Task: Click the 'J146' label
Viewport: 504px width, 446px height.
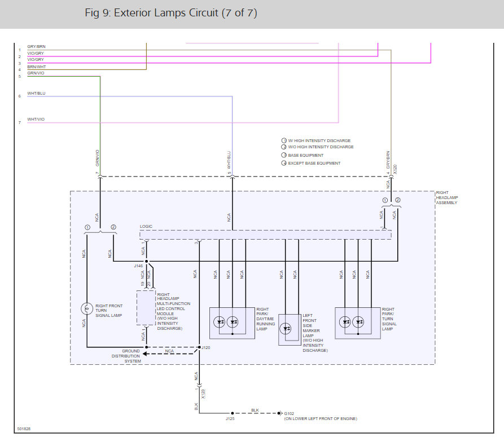Action: coord(138,266)
